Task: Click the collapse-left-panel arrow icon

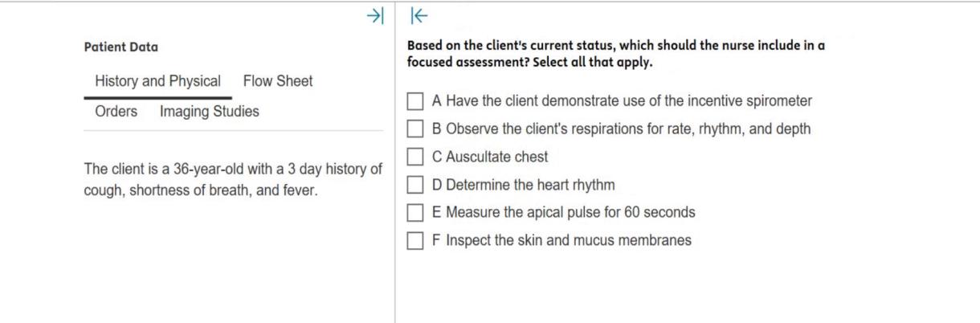Action: pyautogui.click(x=375, y=15)
